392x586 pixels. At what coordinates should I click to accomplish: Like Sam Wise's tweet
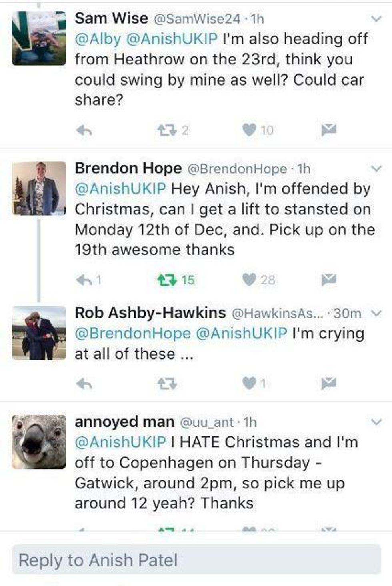tap(249, 130)
